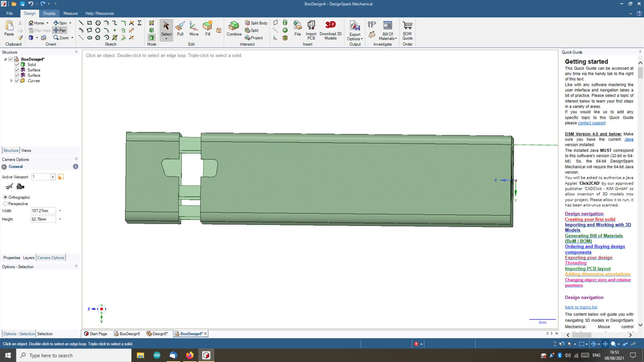Toggle BoxDesign4 root visibility checkbox
Viewport: 644px width, 362px height.
tap(11, 59)
